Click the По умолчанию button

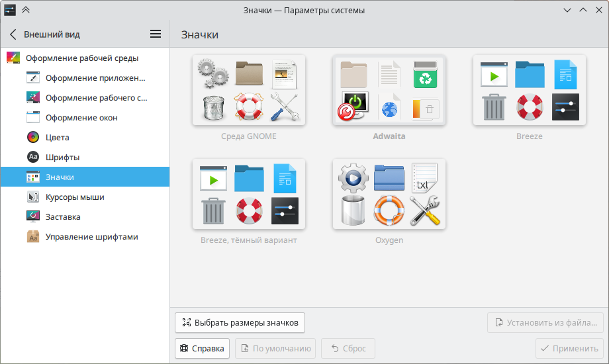[275, 349]
